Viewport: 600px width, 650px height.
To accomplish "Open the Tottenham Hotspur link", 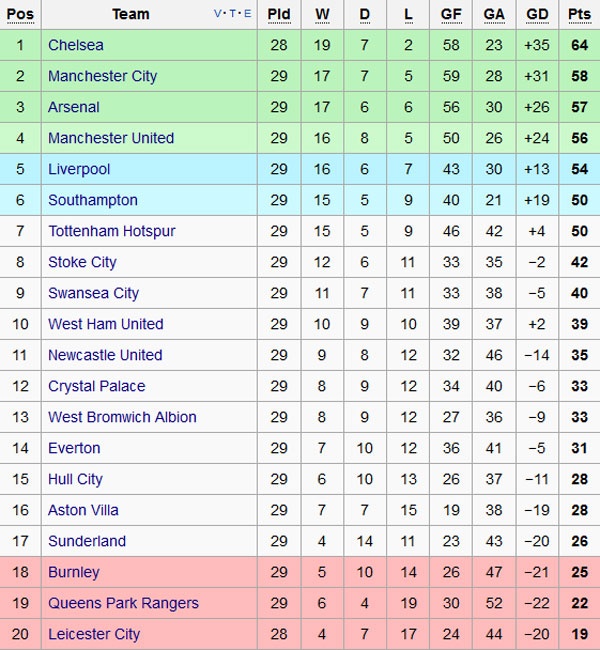I will point(112,231).
